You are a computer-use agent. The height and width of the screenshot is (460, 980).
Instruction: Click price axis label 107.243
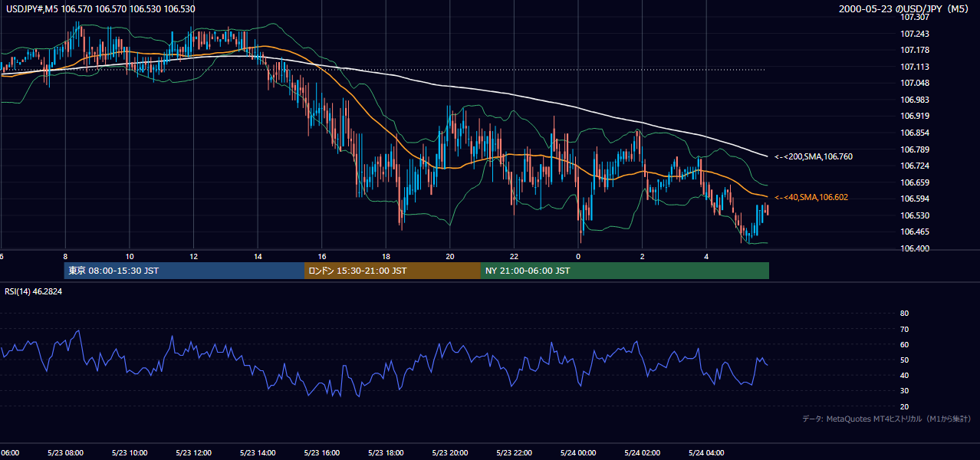pyautogui.click(x=914, y=34)
